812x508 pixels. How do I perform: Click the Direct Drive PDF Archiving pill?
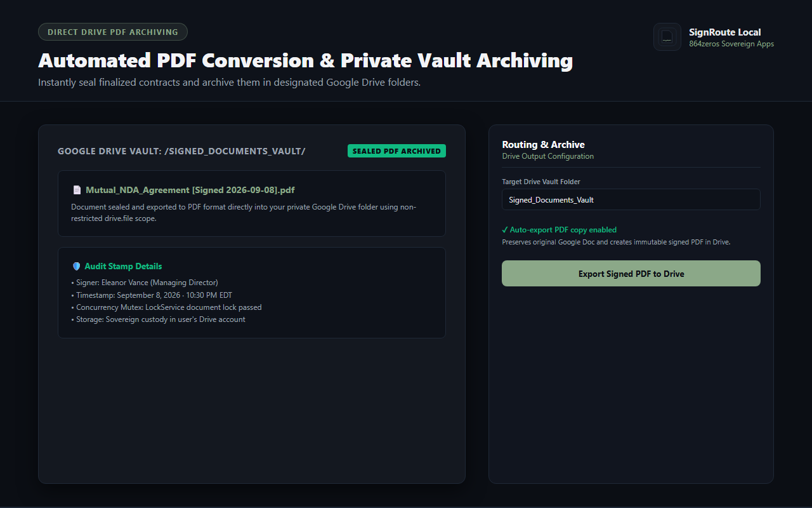pyautogui.click(x=113, y=32)
